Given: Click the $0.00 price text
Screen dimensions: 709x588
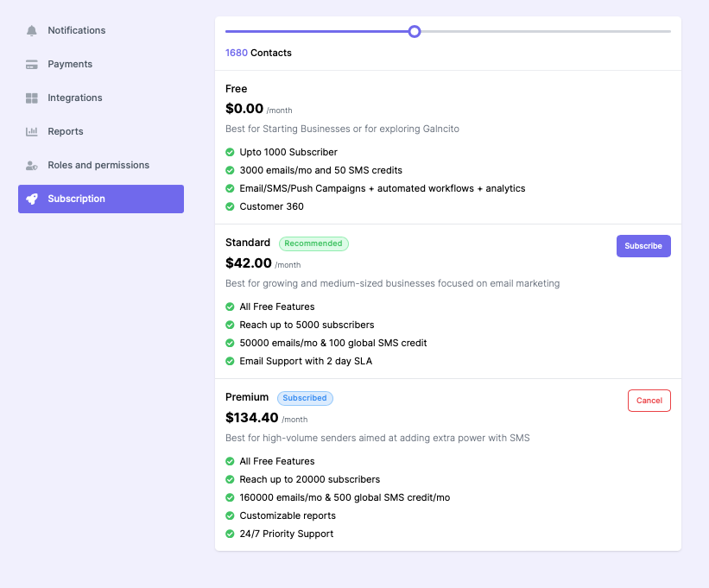Looking at the screenshot, I should point(244,109).
